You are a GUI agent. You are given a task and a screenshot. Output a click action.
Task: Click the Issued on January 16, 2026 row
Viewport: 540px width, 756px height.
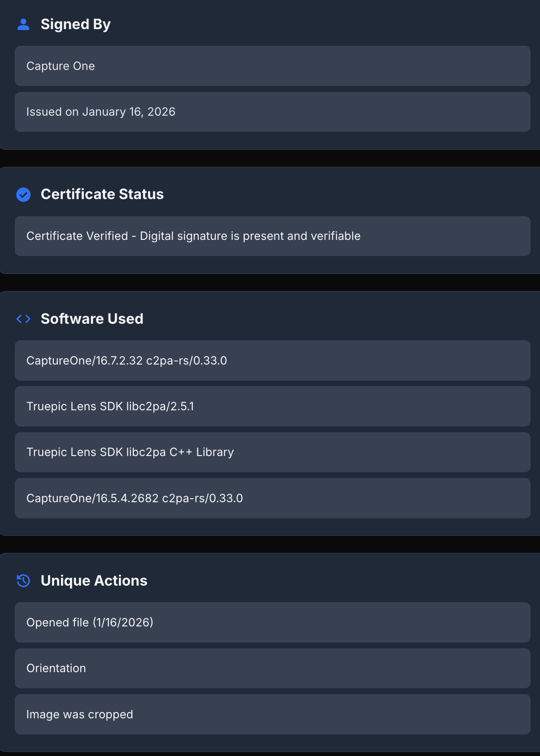coord(100,112)
